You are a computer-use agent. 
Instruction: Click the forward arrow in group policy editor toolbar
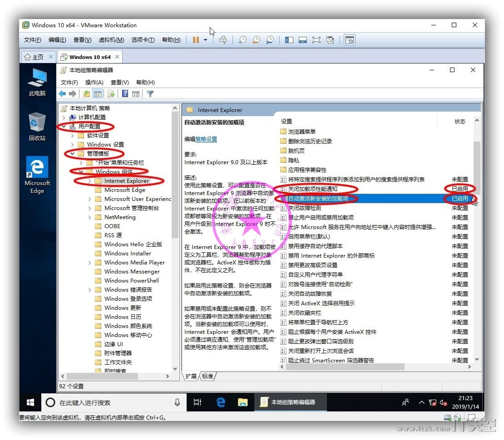(x=73, y=94)
